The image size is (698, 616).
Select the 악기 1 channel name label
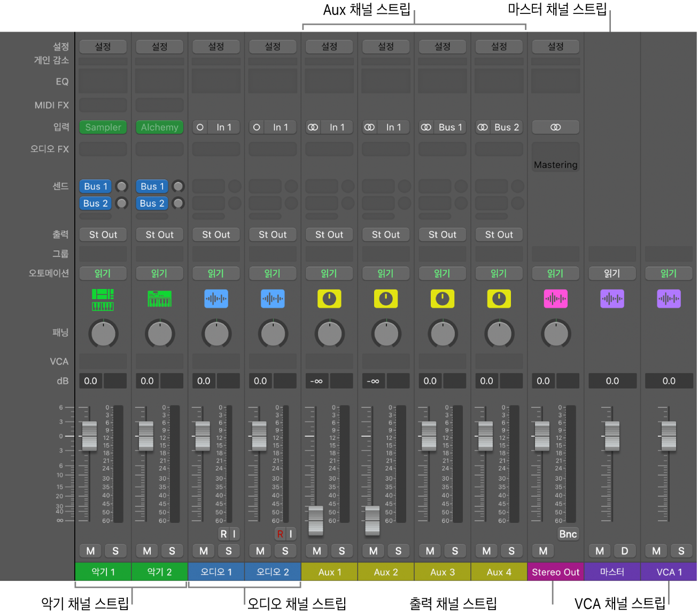(x=103, y=572)
